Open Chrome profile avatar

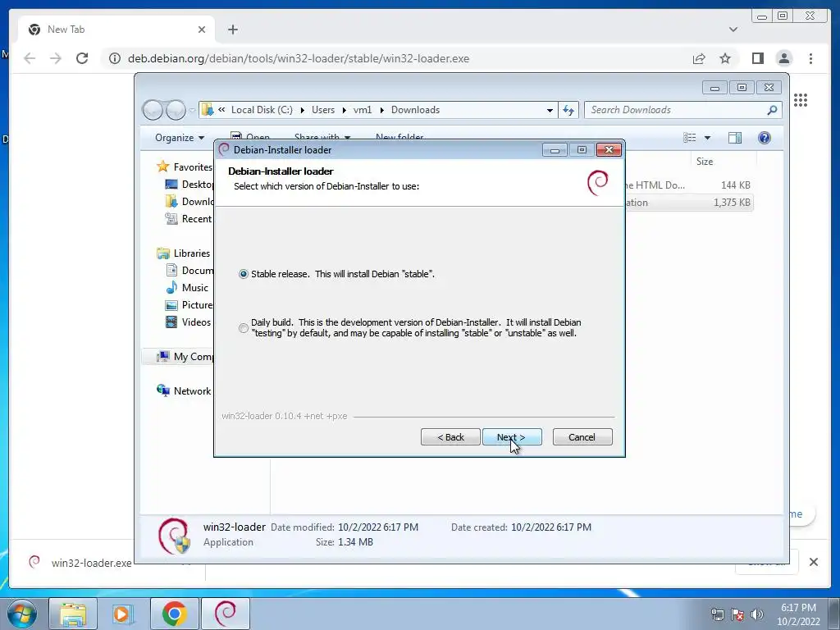click(x=783, y=58)
